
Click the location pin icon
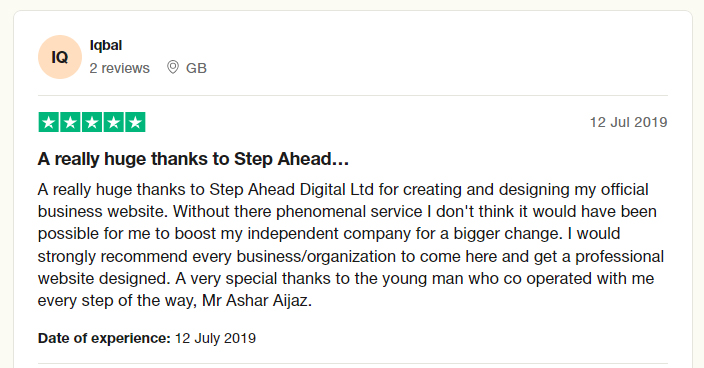[x=173, y=67]
